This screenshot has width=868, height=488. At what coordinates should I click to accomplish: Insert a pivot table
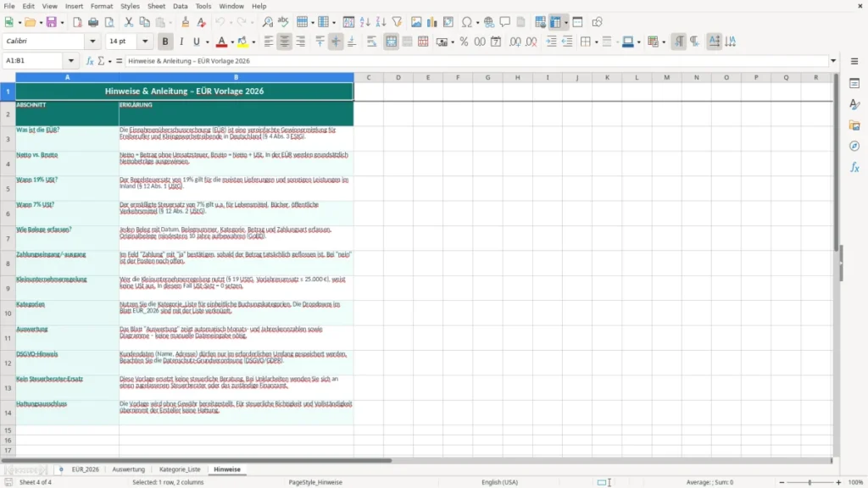pyautogui.click(x=448, y=22)
